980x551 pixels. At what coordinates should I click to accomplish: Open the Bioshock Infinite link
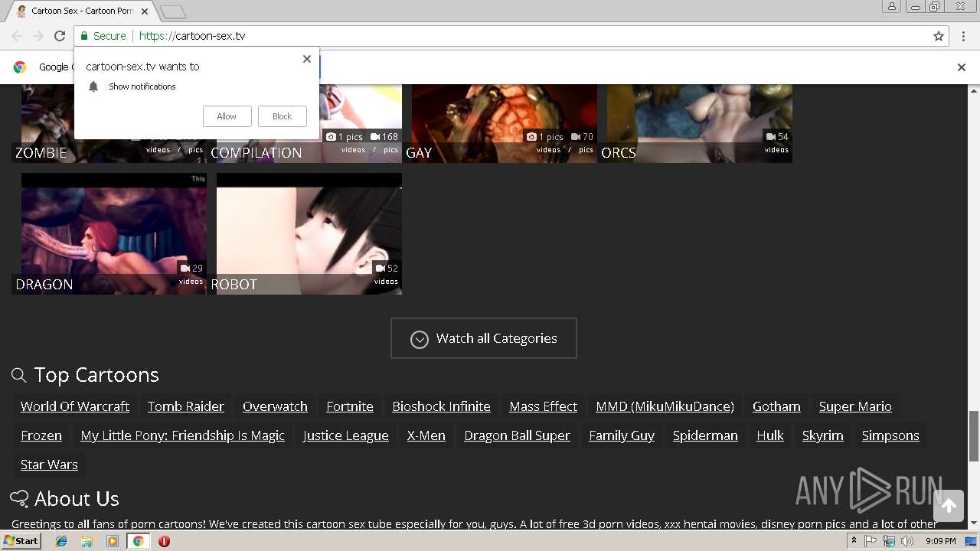(x=442, y=406)
